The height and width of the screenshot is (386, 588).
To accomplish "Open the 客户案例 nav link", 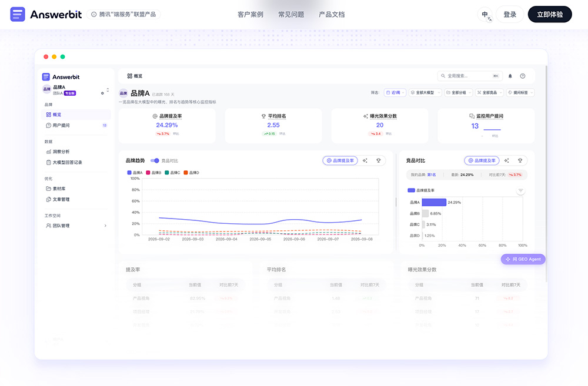I will pyautogui.click(x=250, y=14).
